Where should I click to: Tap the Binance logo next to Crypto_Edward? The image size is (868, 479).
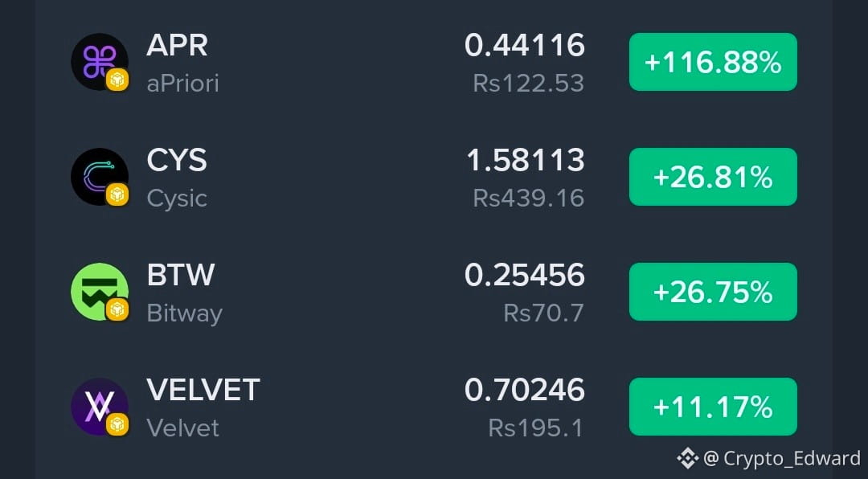687,459
